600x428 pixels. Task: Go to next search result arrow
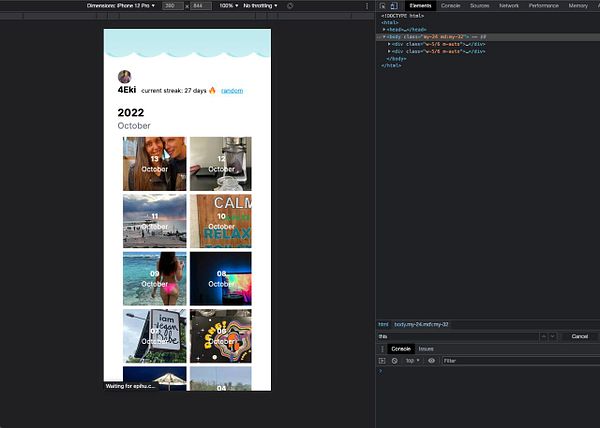[x=553, y=337]
